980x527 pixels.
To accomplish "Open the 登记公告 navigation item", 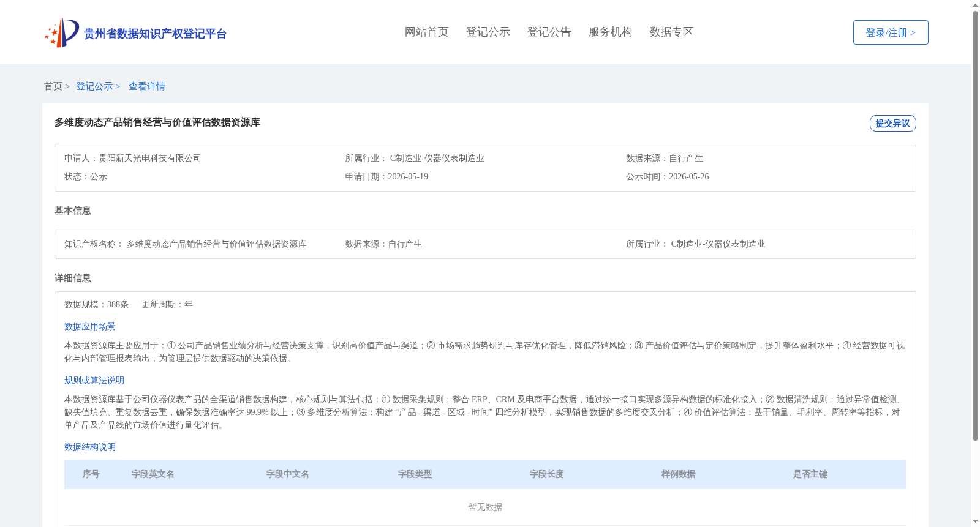I will [549, 32].
